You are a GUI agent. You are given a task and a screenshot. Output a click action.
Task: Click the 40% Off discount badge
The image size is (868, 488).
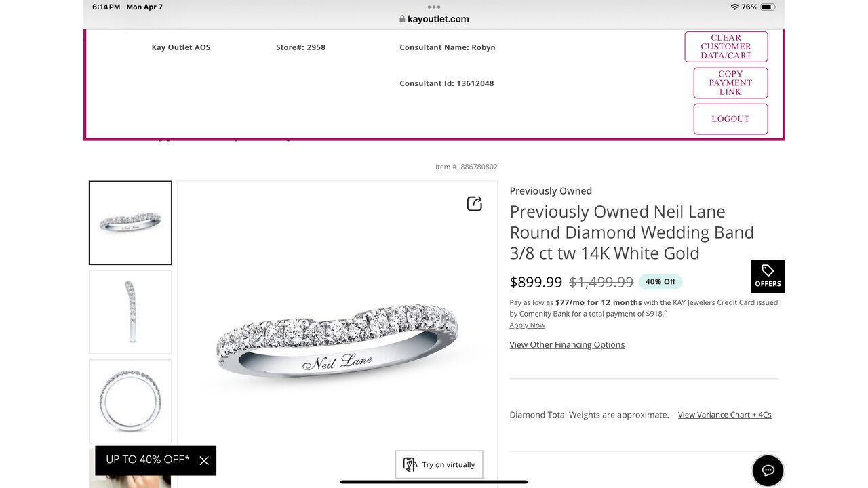pos(660,281)
